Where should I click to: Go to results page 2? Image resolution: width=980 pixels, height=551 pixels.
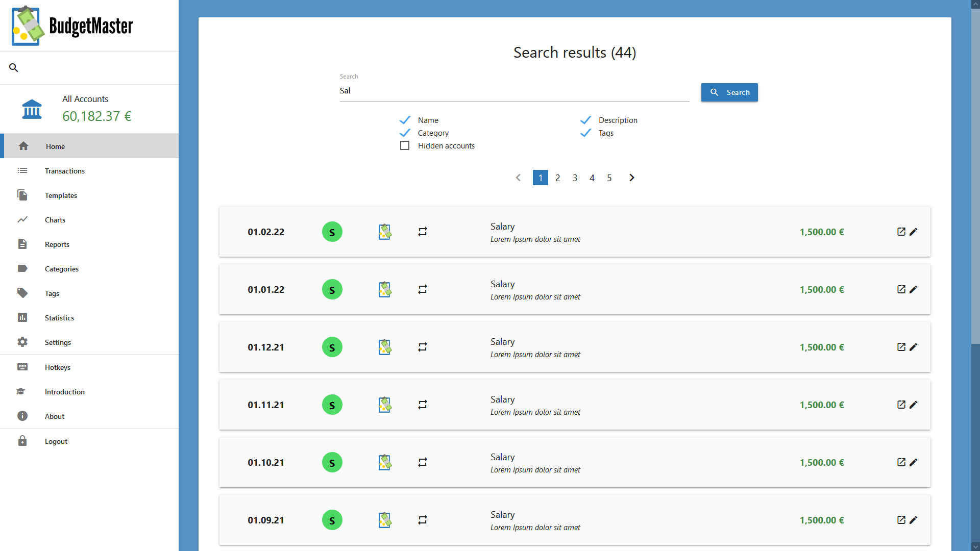click(x=557, y=178)
